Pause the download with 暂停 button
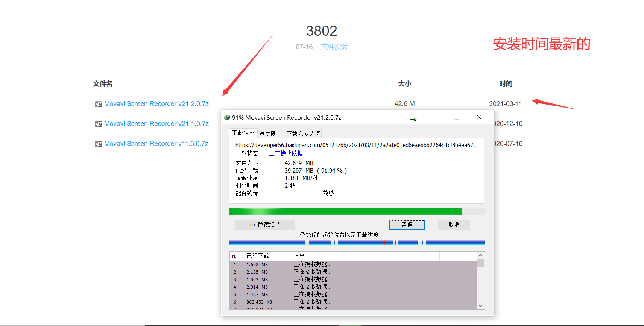 coord(407,225)
